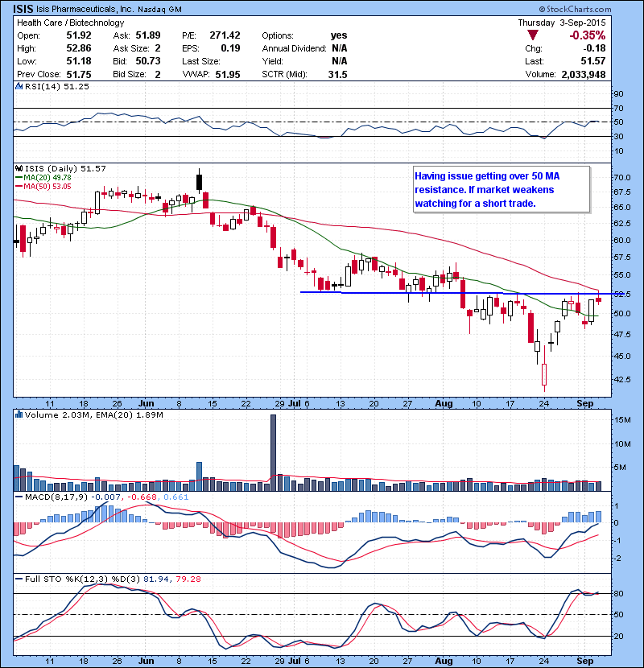644x668 pixels.
Task: Click the EPS value 0.19
Action: pyautogui.click(x=230, y=48)
